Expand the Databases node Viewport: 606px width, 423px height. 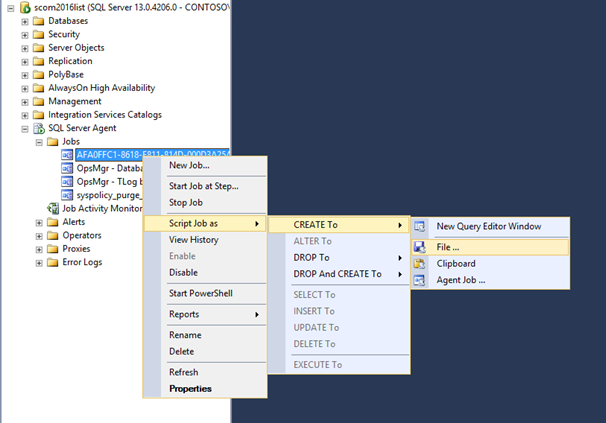pos(25,22)
